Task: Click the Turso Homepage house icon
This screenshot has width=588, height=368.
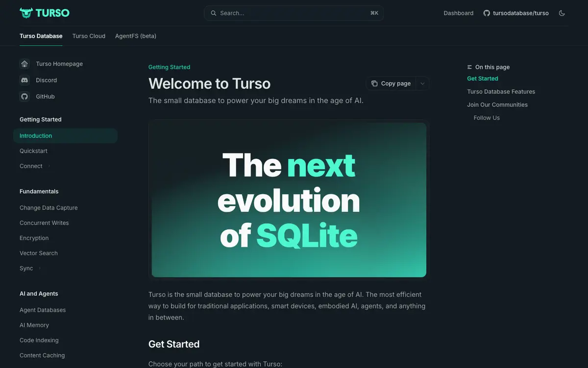Action: (24, 64)
